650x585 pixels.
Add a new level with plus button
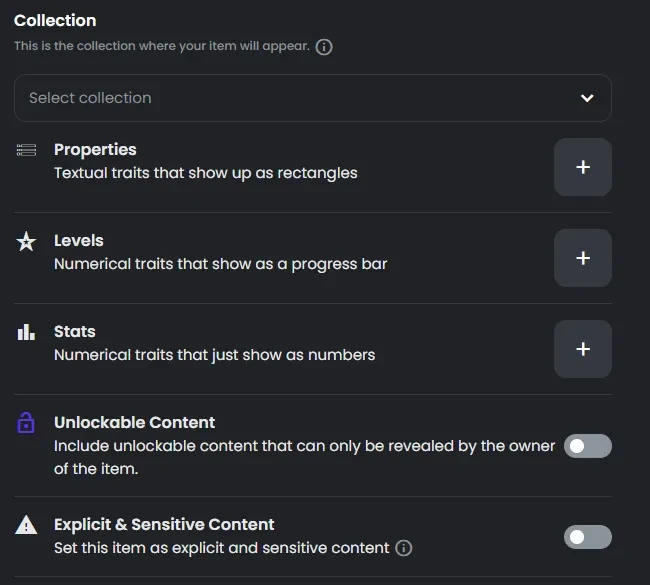tap(583, 258)
